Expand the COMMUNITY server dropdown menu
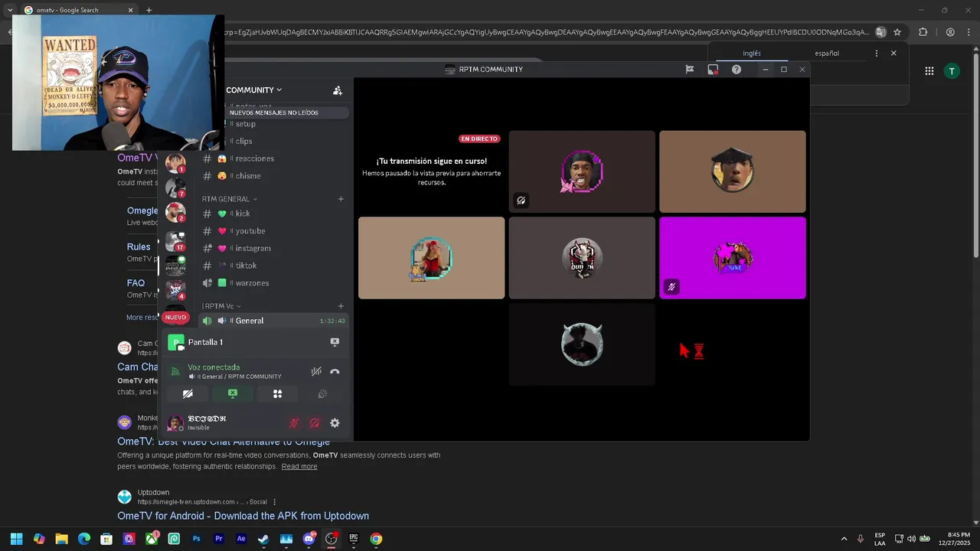980x551 pixels. 253,90
